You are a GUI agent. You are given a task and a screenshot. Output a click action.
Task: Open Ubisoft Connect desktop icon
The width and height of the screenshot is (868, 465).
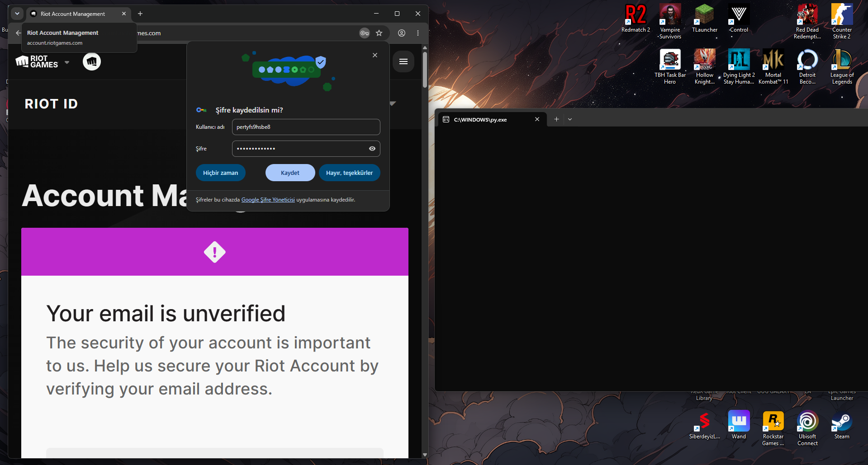807,428
